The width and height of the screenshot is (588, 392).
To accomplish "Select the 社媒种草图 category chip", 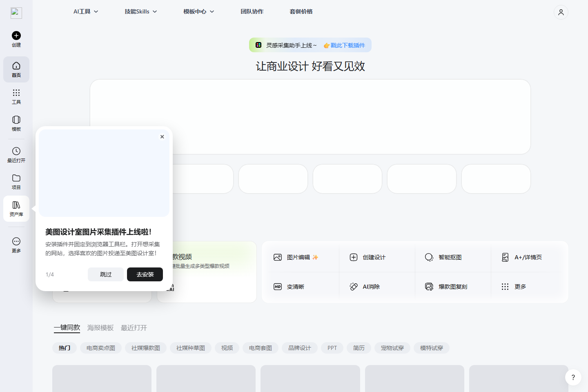I will 191,348.
